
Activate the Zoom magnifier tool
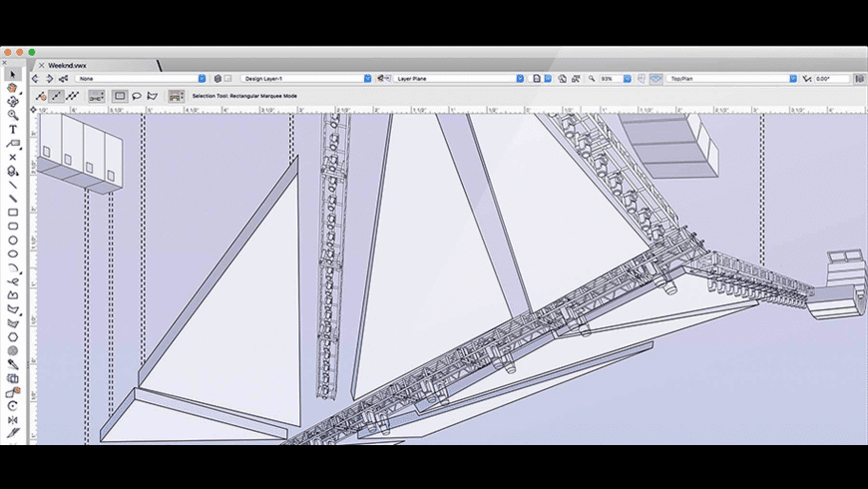pyautogui.click(x=13, y=115)
